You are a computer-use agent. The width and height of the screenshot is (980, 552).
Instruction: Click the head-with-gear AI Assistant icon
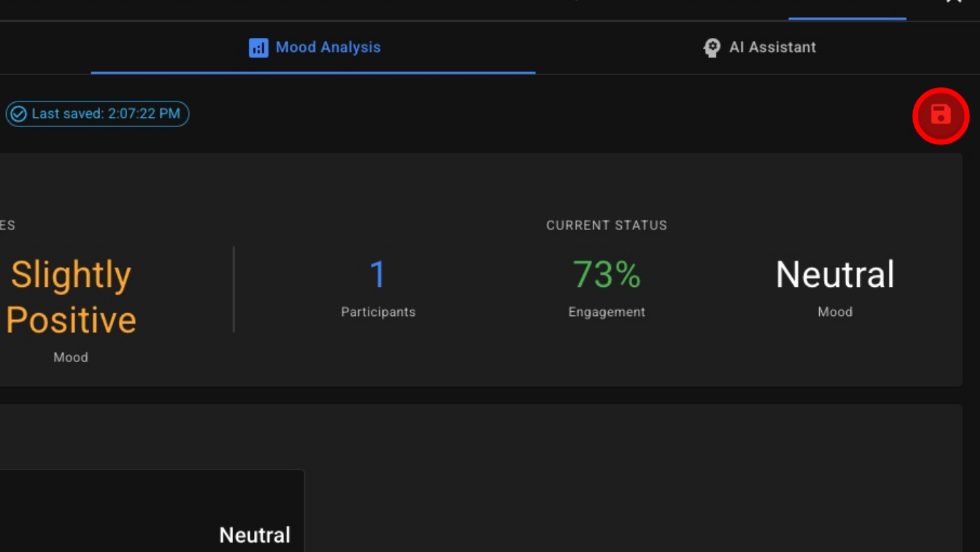(x=712, y=47)
